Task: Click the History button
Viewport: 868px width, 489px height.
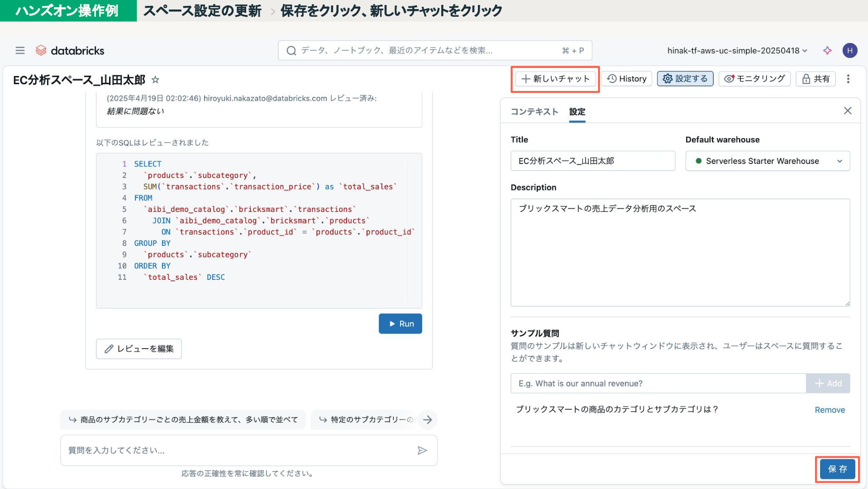Action: click(x=626, y=79)
